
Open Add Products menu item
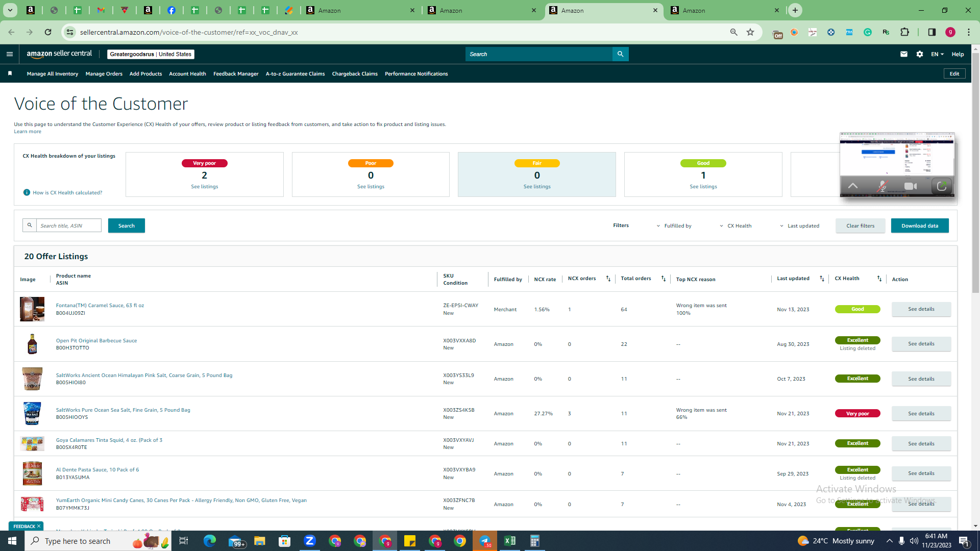(145, 73)
